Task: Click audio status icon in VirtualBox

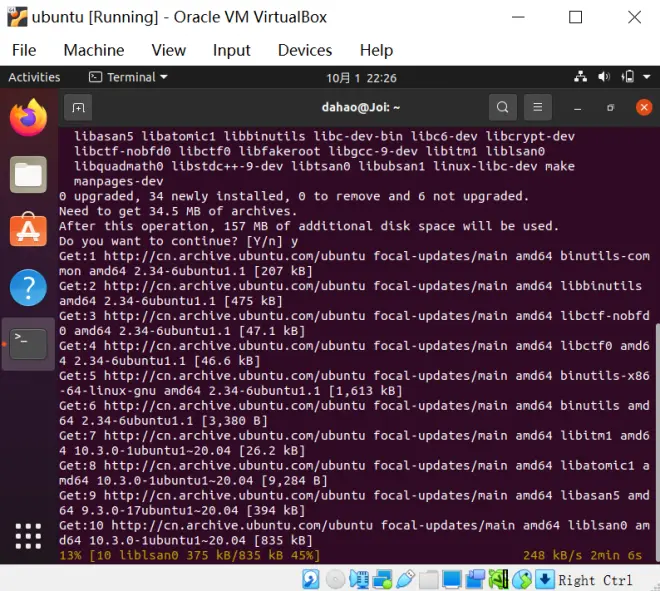Action: tap(359, 580)
